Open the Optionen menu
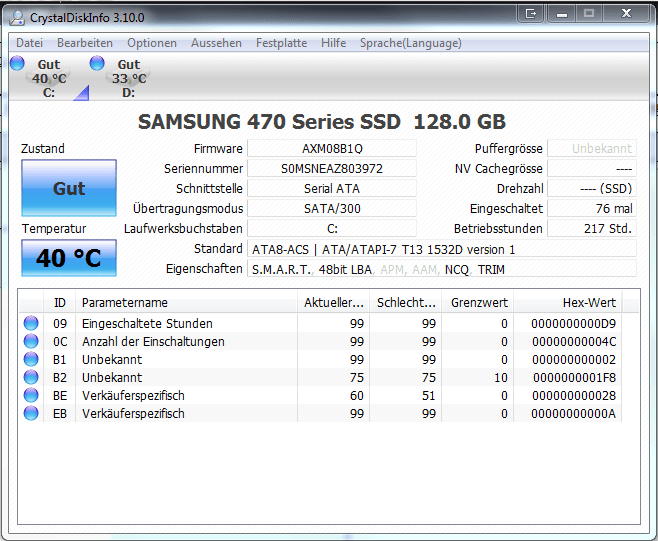Screen dimensions: 658x541 [152, 43]
